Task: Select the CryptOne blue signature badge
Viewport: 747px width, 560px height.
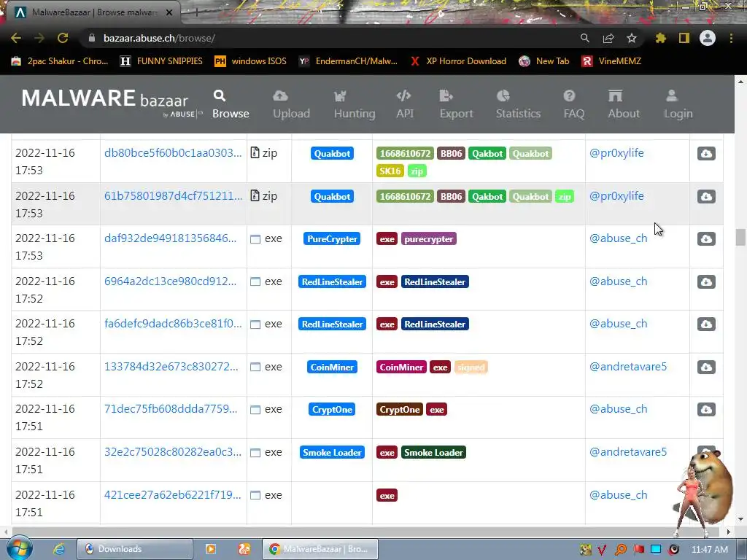Action: [x=332, y=410]
